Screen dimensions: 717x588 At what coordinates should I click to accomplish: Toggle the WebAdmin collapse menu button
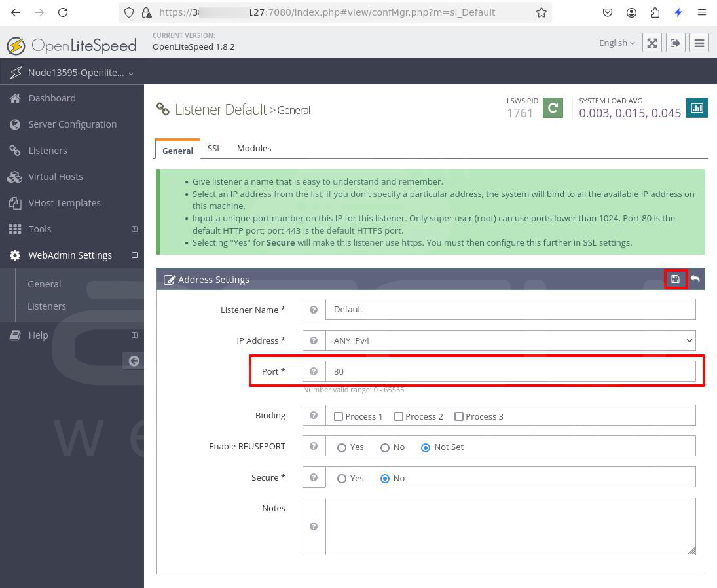pos(699,43)
